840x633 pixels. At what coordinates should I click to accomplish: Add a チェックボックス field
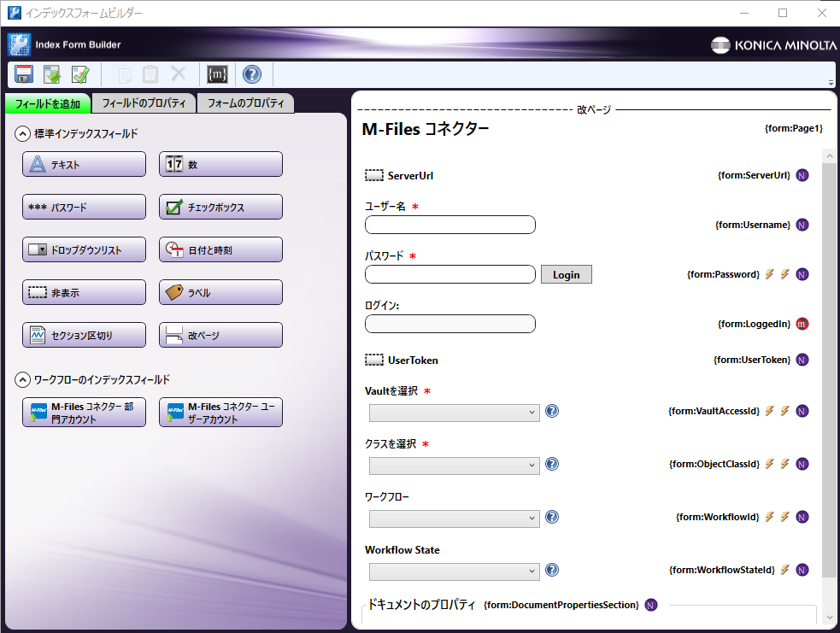click(220, 207)
